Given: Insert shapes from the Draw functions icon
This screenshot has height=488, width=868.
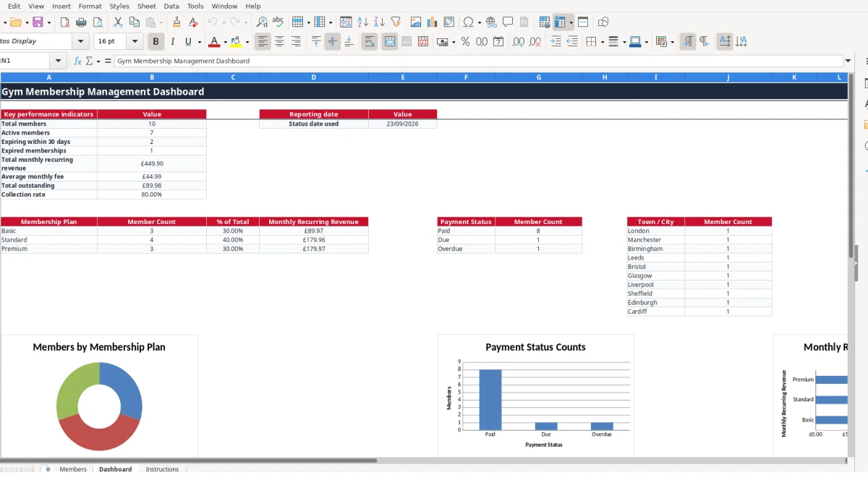Looking at the screenshot, I should pyautogui.click(x=603, y=22).
